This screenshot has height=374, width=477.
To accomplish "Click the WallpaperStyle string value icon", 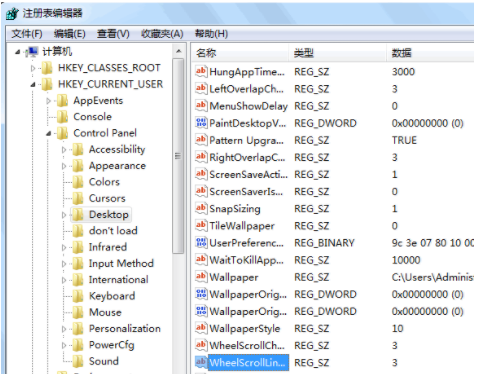I will (x=201, y=328).
